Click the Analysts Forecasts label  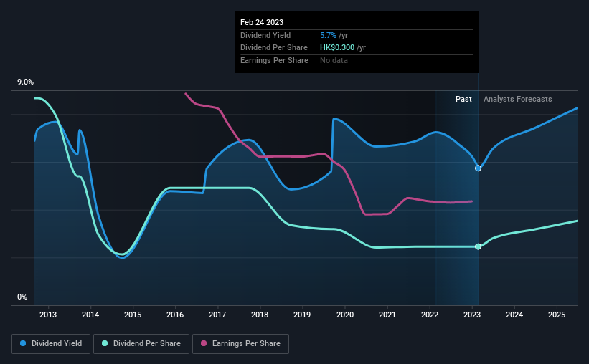pyautogui.click(x=518, y=99)
